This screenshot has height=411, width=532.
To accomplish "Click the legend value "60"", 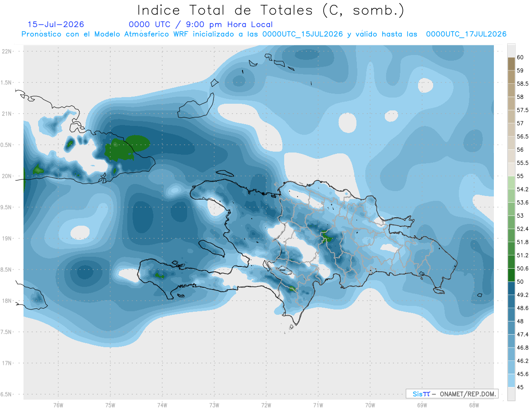I will pyautogui.click(x=520, y=57).
